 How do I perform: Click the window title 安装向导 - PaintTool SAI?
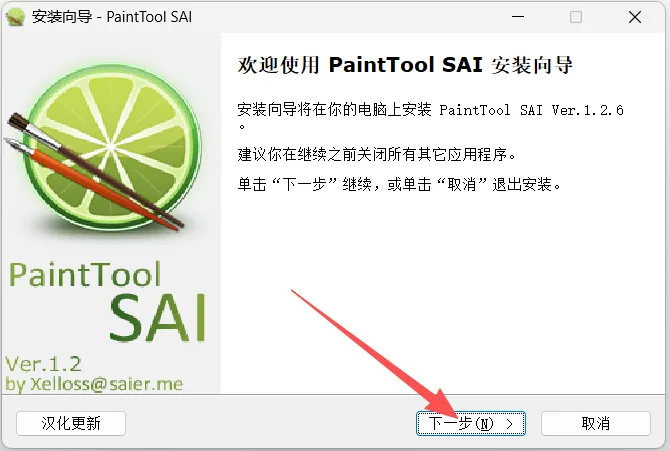click(x=112, y=17)
